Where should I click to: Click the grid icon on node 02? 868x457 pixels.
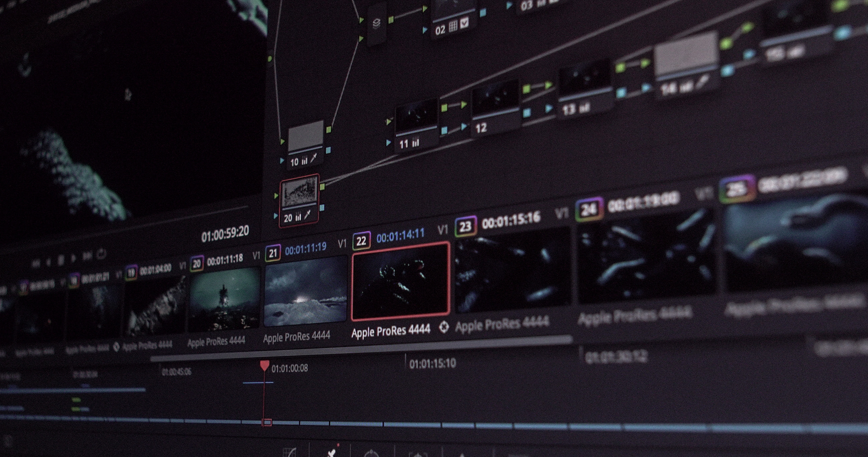coord(453,25)
